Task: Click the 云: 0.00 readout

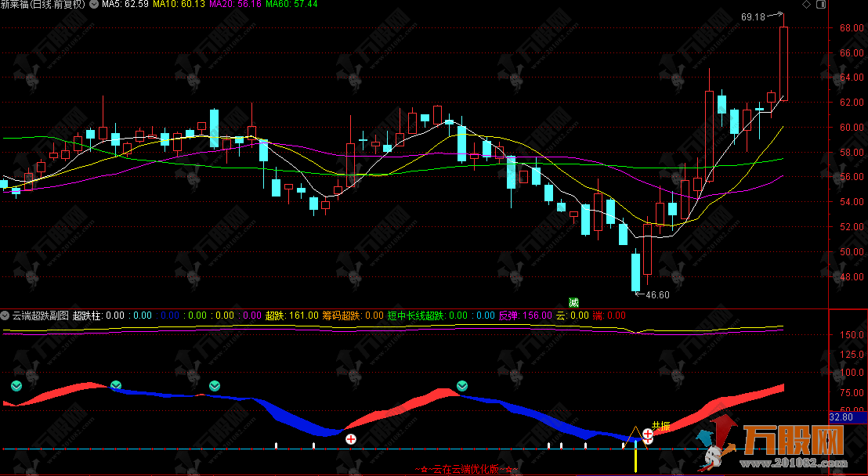Action: [573, 316]
